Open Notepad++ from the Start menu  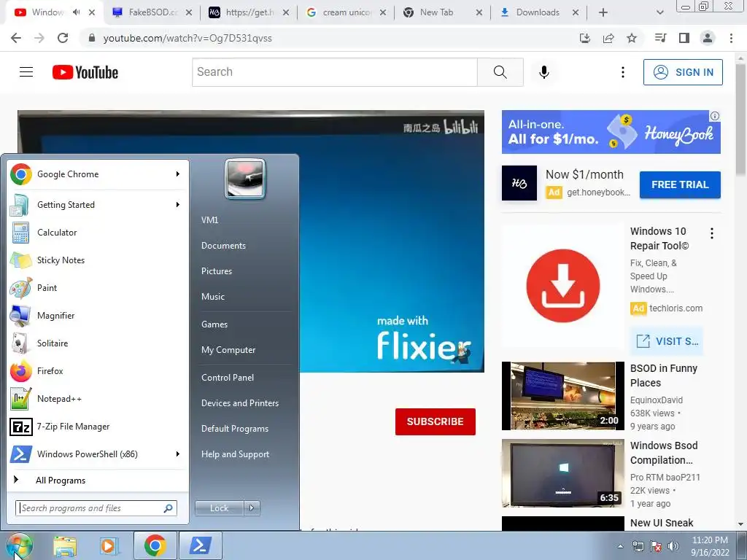(98, 399)
